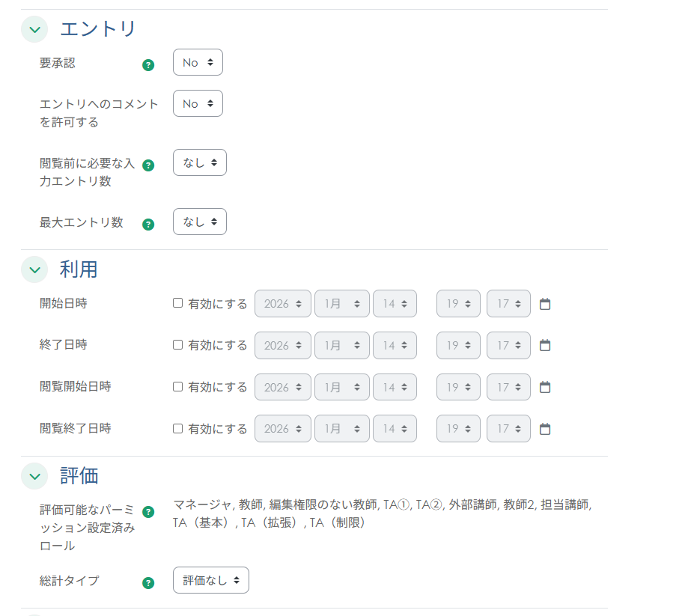697x616 pixels.
Task: Open the 要承認 dropdown
Action: (x=198, y=63)
